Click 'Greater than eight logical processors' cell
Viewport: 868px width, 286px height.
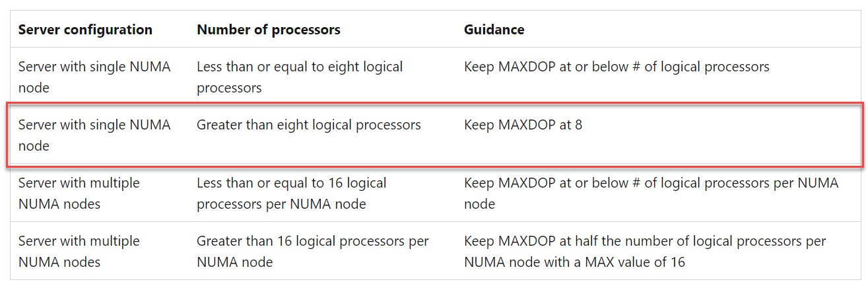click(x=309, y=125)
